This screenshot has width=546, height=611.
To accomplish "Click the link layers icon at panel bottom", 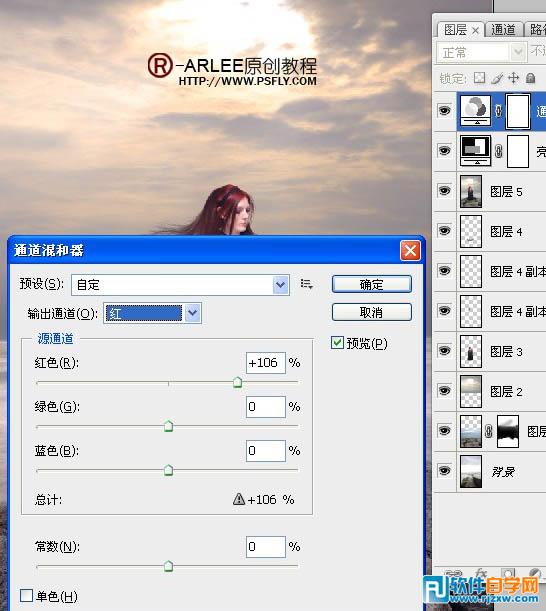I will click(x=453, y=573).
